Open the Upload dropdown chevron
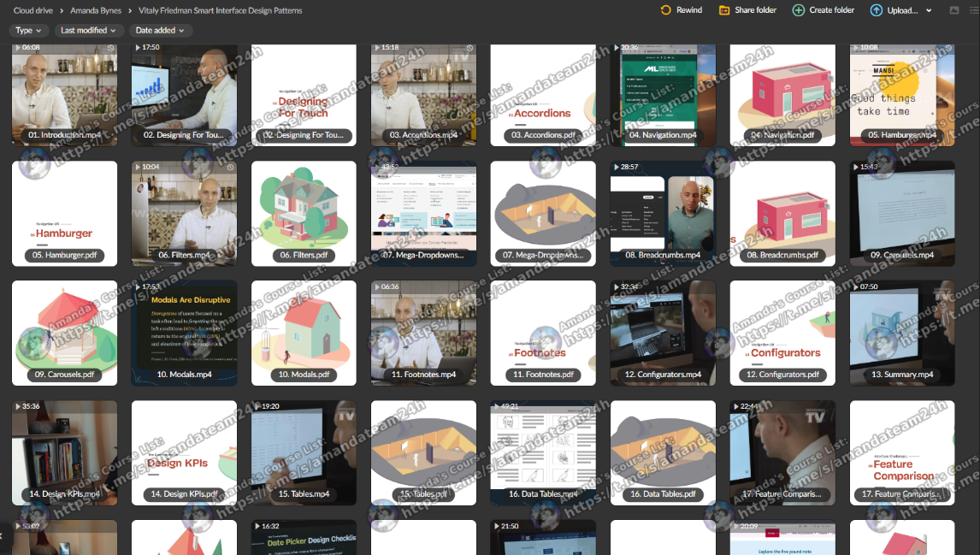Screen dimensions: 980x555 click(929, 10)
